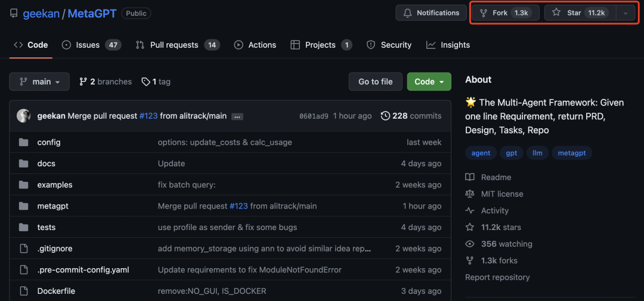Open the main branch selector dropdown

(39, 82)
